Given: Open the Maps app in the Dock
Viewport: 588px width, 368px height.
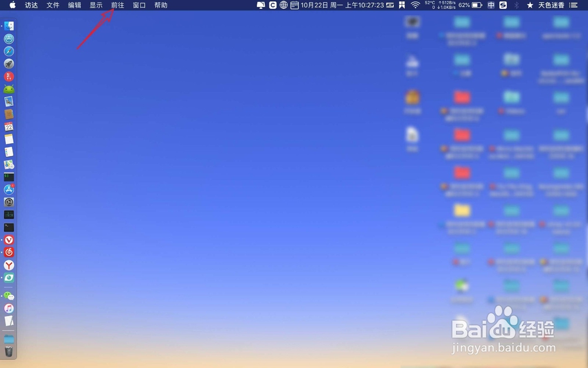Looking at the screenshot, I should [9, 165].
